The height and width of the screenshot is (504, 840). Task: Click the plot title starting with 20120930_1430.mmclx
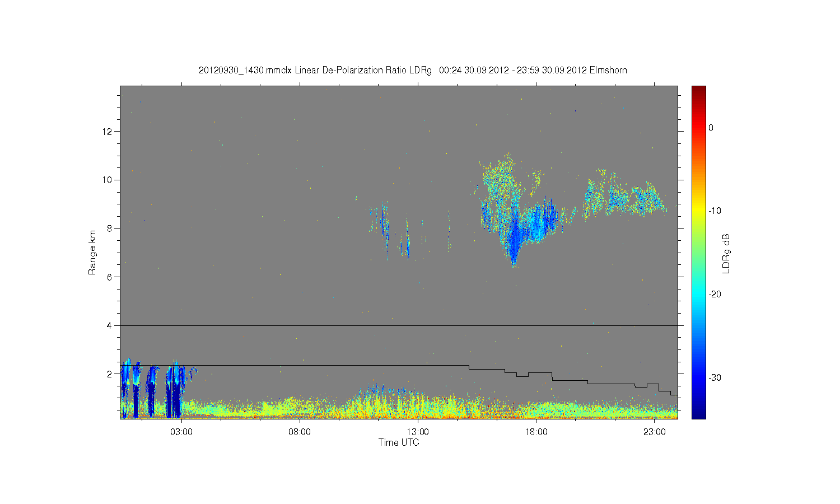coord(413,71)
